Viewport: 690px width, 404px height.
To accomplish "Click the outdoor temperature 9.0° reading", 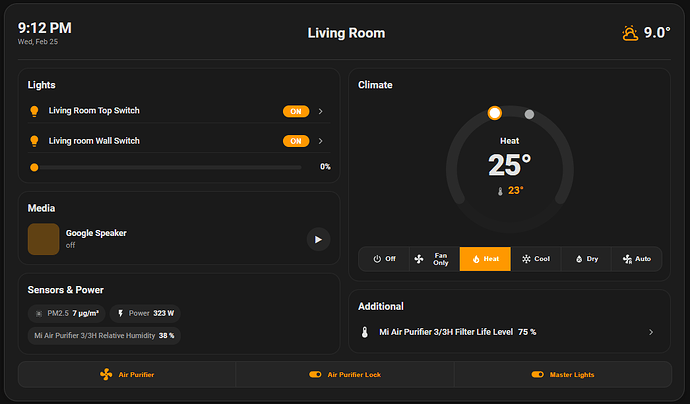I will 657,33.
